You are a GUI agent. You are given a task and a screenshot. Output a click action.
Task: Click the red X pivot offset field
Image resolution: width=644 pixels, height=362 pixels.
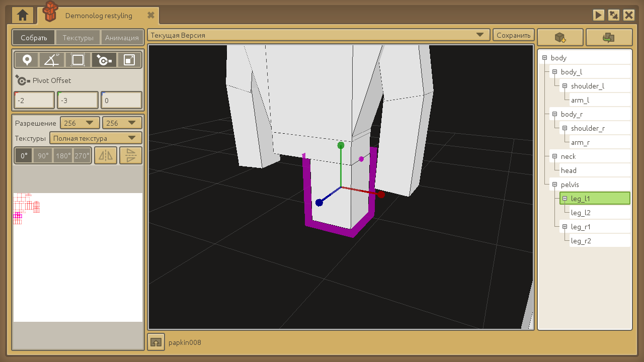click(34, 101)
